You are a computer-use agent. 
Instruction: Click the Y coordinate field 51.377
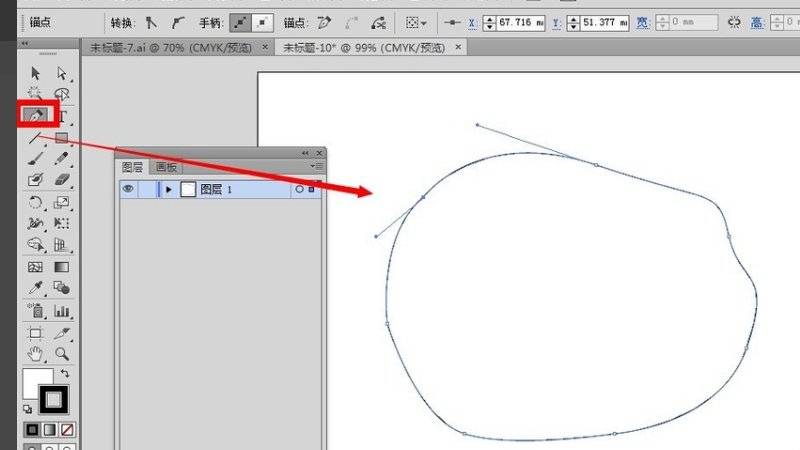point(605,22)
